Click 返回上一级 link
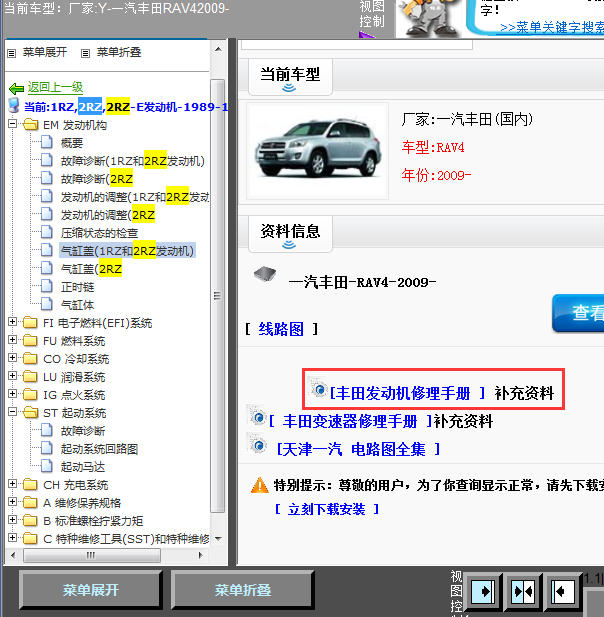The height and width of the screenshot is (617, 604). [x=55, y=87]
